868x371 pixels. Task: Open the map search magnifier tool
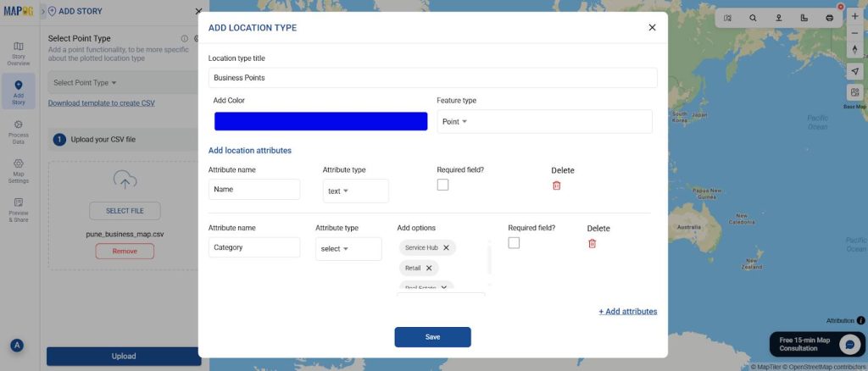753,18
